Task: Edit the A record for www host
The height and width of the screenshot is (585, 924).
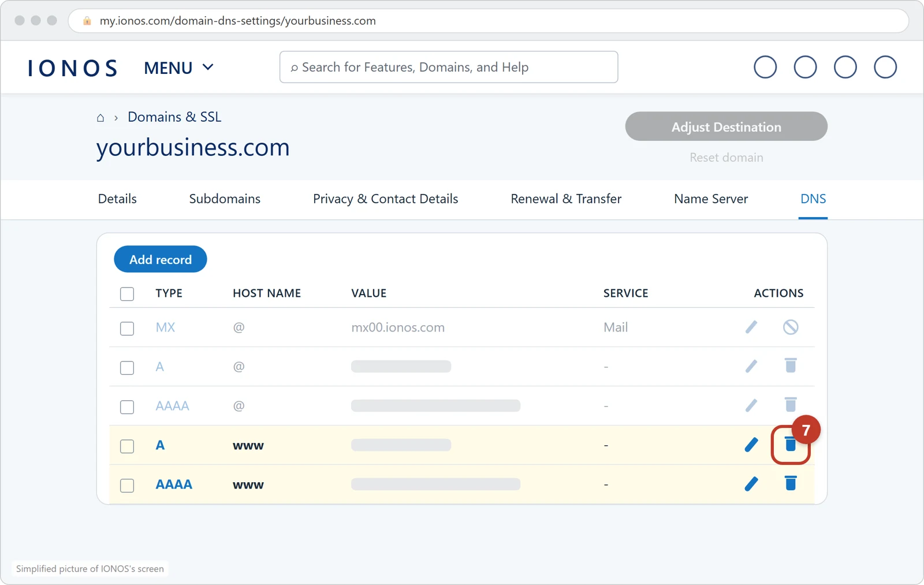Action: 751,445
